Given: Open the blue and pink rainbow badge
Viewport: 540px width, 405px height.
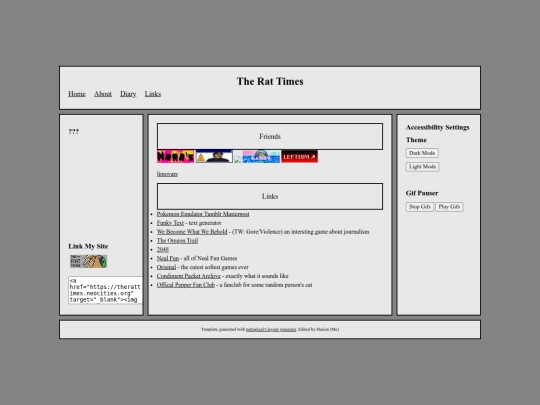Looking at the screenshot, I should coord(261,157).
